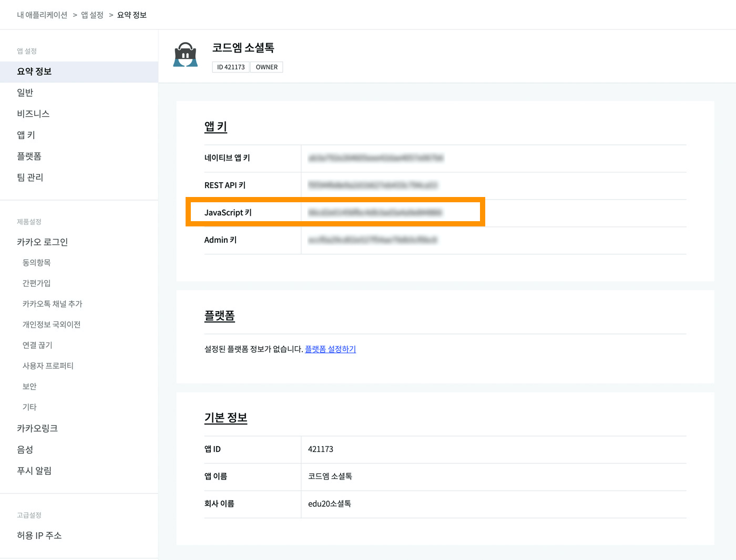Open 팀 관리 menu item
Screen dimensions: 736x560
[x=30, y=177]
